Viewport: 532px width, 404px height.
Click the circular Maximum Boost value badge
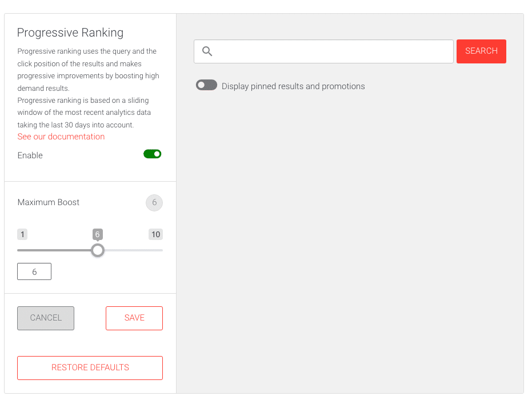[x=154, y=203]
